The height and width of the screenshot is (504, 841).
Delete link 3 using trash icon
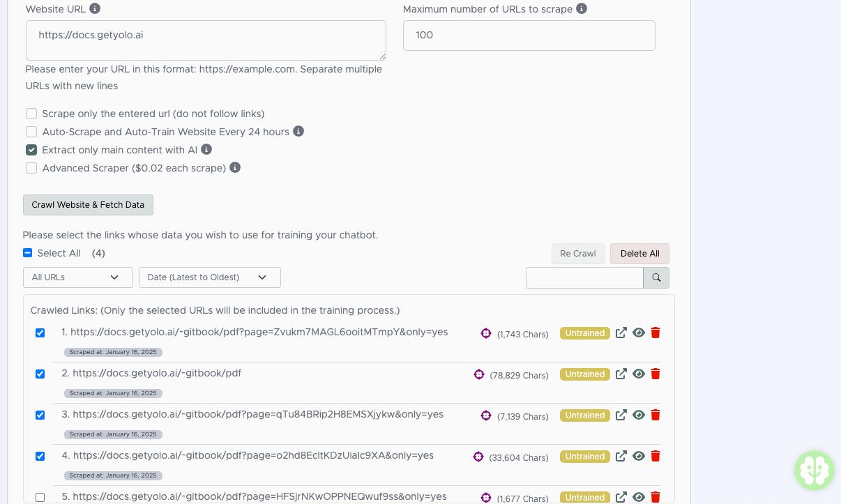(656, 415)
